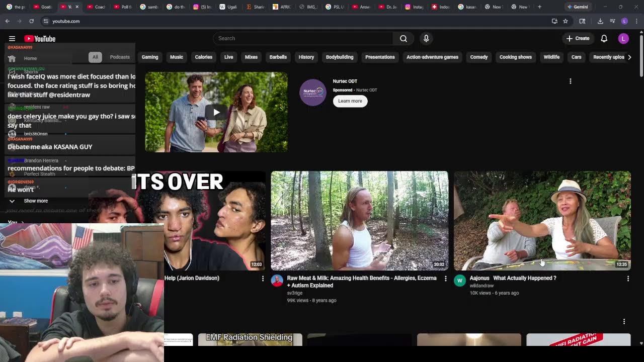Select the Podcasts filter chip
This screenshot has height=362, width=644.
pyautogui.click(x=120, y=57)
